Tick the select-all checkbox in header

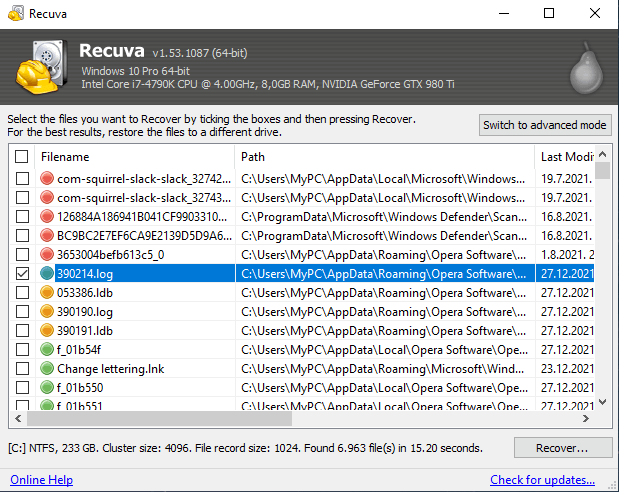pyautogui.click(x=22, y=156)
